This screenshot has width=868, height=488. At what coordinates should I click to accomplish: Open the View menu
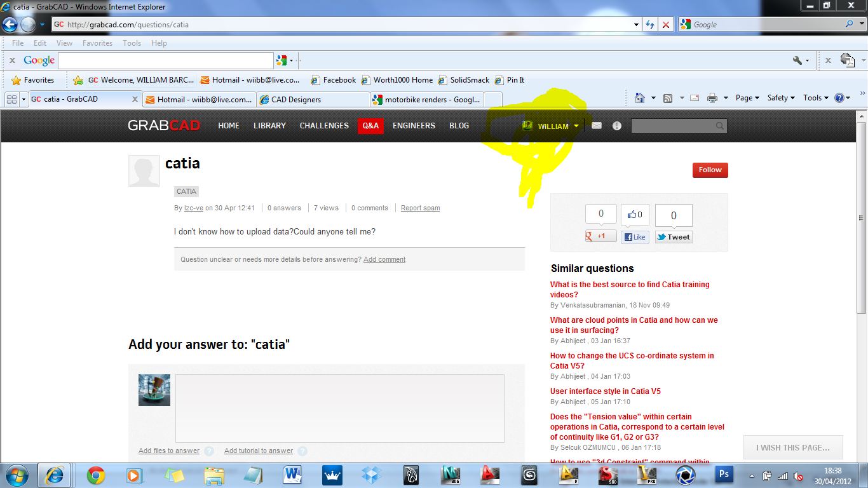64,43
